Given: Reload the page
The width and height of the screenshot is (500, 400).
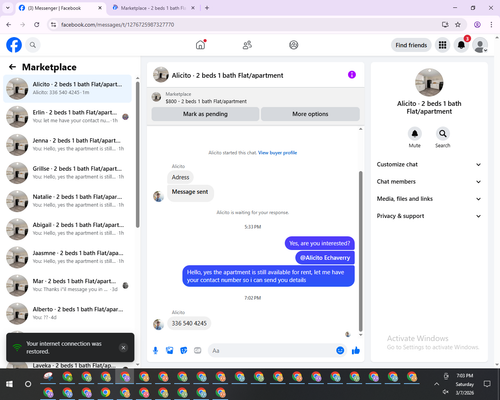Looking at the screenshot, I should (x=37, y=24).
